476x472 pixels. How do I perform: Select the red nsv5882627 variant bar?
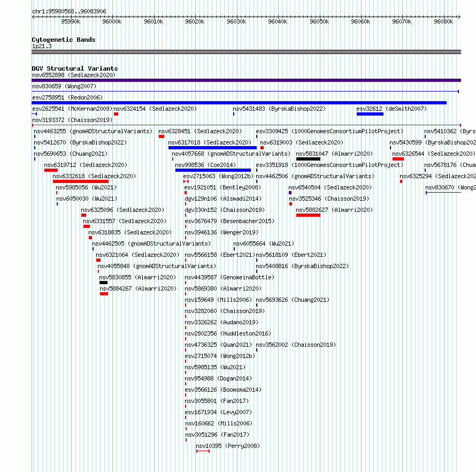click(x=308, y=215)
